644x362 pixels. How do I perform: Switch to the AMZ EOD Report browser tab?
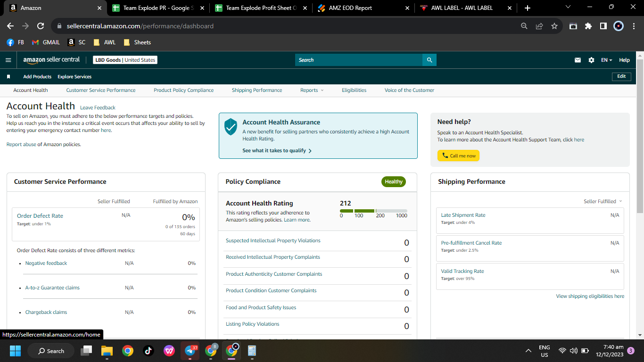click(363, 8)
